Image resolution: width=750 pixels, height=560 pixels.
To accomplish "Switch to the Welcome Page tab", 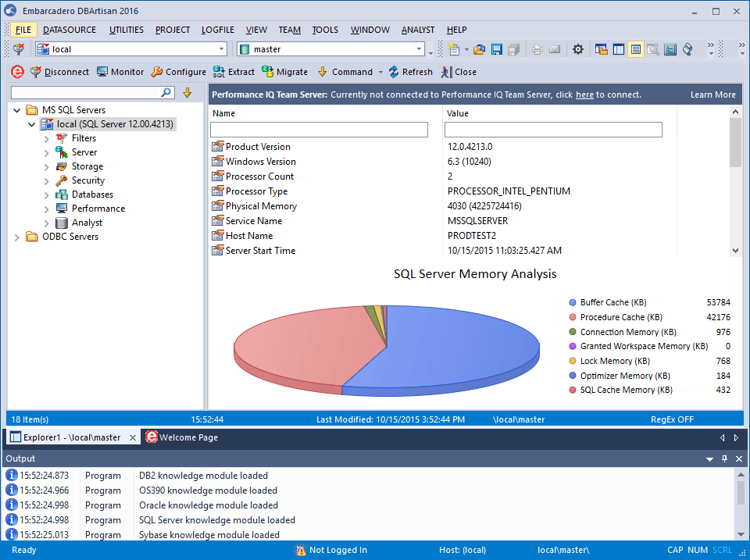I will click(x=182, y=437).
